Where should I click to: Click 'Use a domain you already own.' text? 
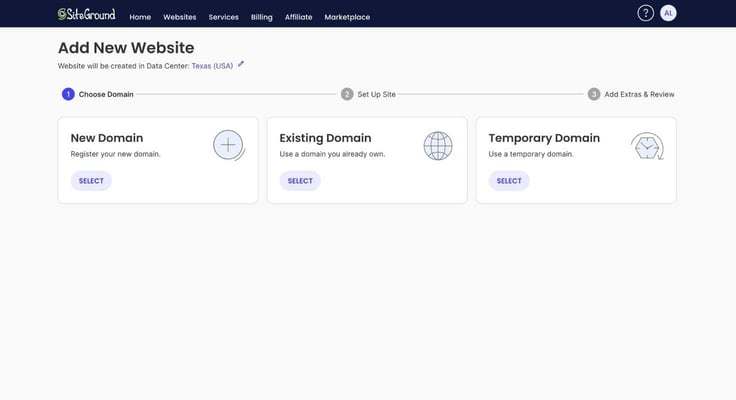[x=332, y=154]
